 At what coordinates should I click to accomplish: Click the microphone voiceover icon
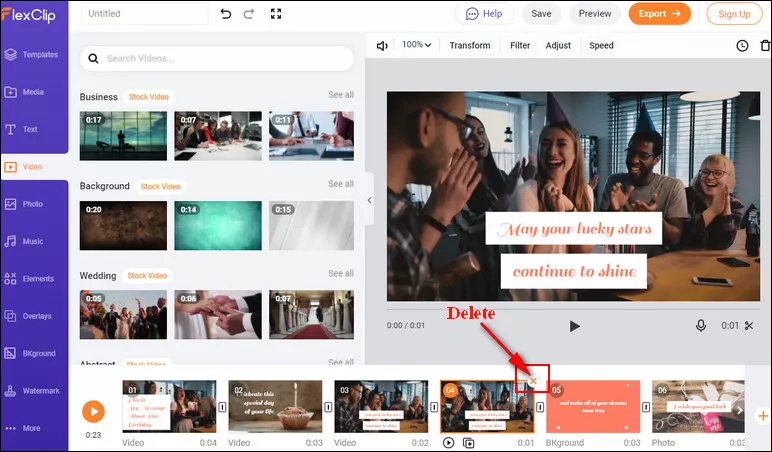[x=701, y=325]
